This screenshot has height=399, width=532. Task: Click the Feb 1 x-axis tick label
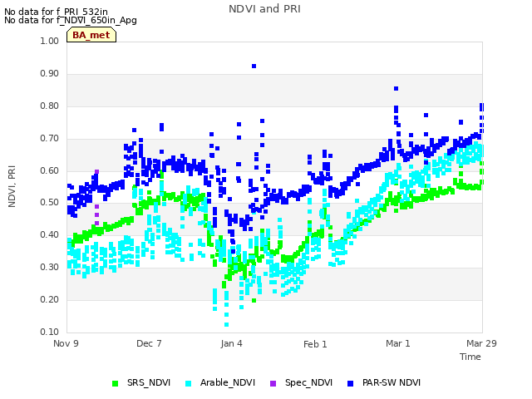point(315,344)
